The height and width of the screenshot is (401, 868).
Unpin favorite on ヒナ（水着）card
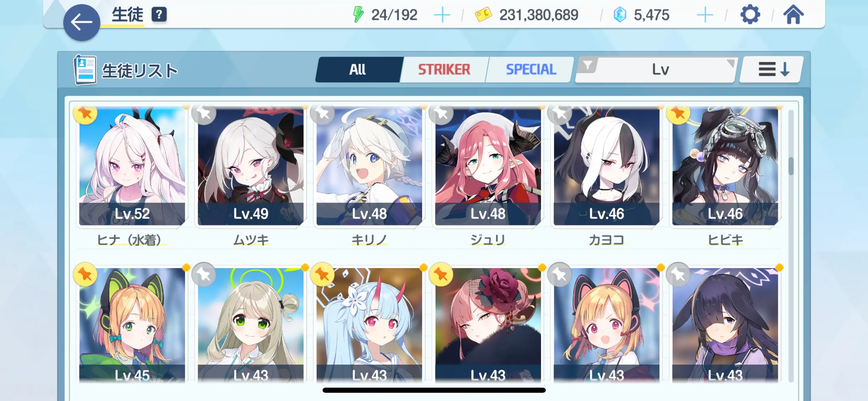[85, 113]
